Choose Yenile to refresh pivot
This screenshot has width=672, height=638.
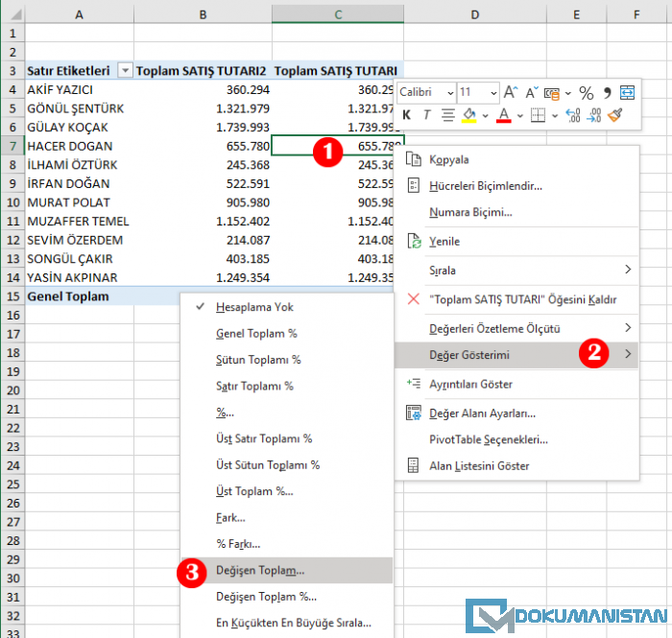pos(444,242)
